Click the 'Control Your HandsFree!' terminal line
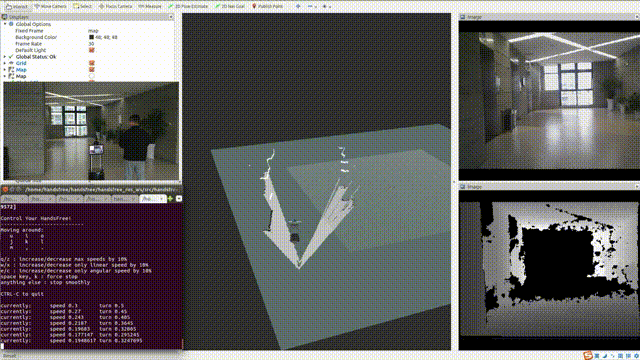This screenshot has width=640, height=360. (36, 218)
